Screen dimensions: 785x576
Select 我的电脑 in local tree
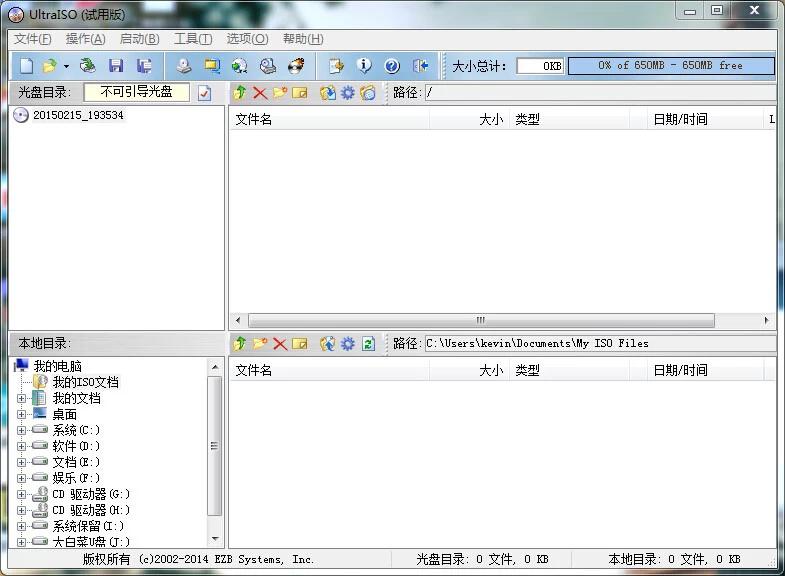[x=57, y=366]
